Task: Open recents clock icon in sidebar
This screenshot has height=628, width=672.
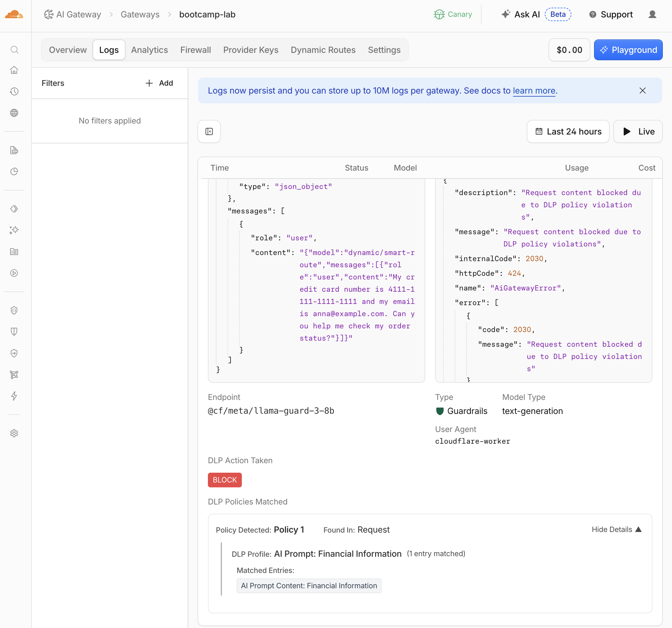Action: (14, 91)
